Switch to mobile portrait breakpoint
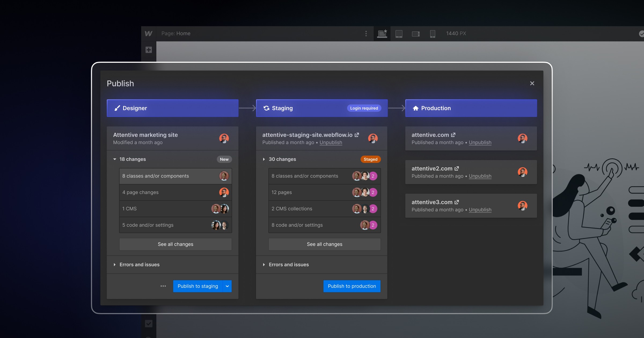Viewport: 644px width, 338px height. (x=433, y=34)
